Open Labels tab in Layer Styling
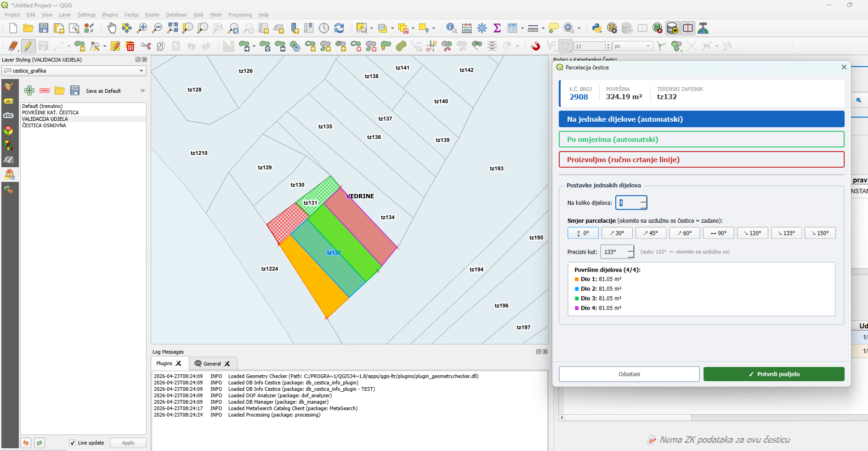 [x=9, y=101]
